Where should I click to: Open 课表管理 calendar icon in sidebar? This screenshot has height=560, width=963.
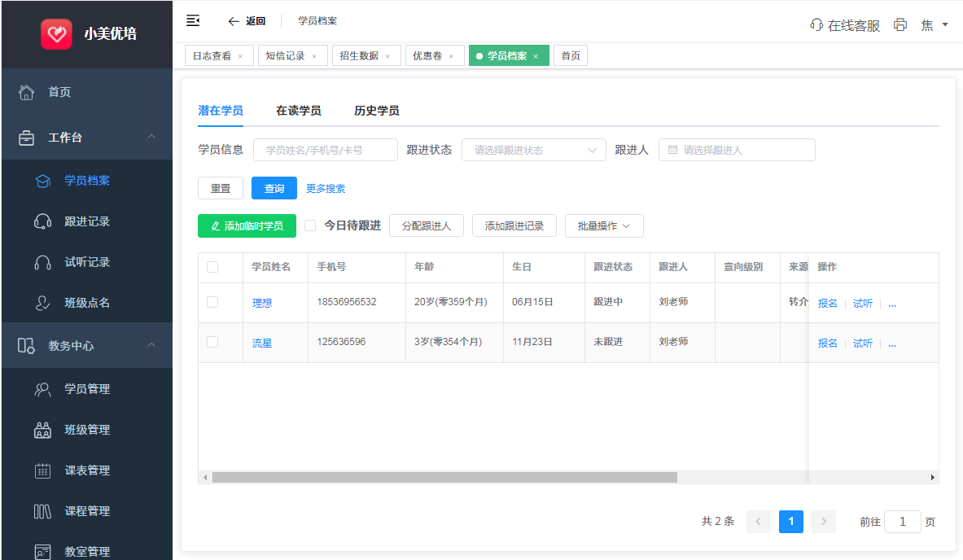click(x=43, y=470)
